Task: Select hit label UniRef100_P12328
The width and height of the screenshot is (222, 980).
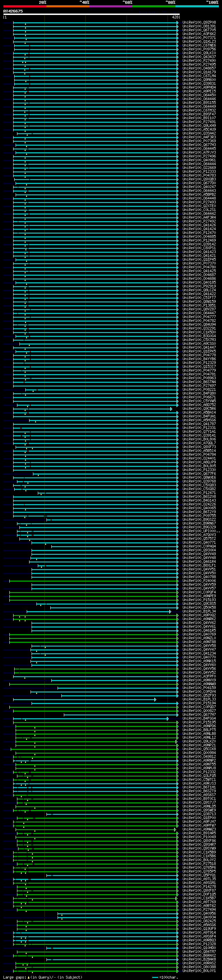Action: tap(199, 943)
